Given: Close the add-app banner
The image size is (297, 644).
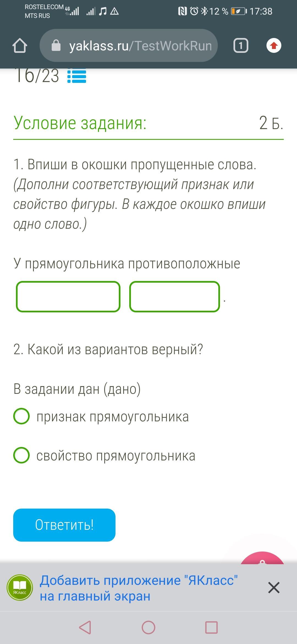Looking at the screenshot, I should coord(274,588).
